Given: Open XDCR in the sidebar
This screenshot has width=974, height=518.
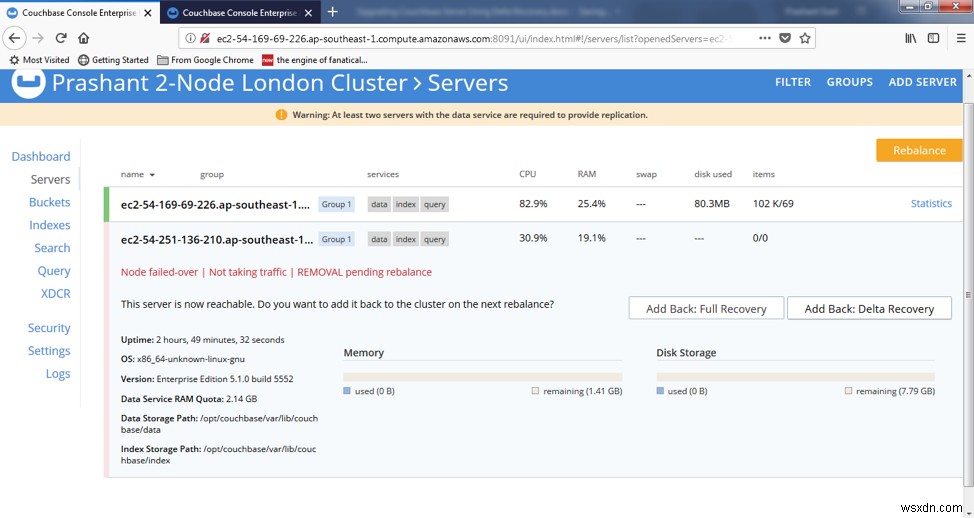Looking at the screenshot, I should click(55, 294).
